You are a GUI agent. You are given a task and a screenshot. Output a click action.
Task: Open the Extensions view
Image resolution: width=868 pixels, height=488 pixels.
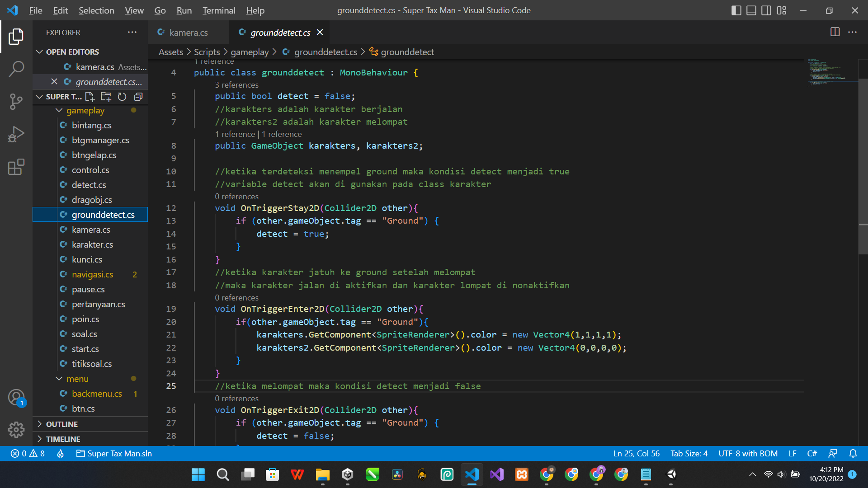point(16,167)
